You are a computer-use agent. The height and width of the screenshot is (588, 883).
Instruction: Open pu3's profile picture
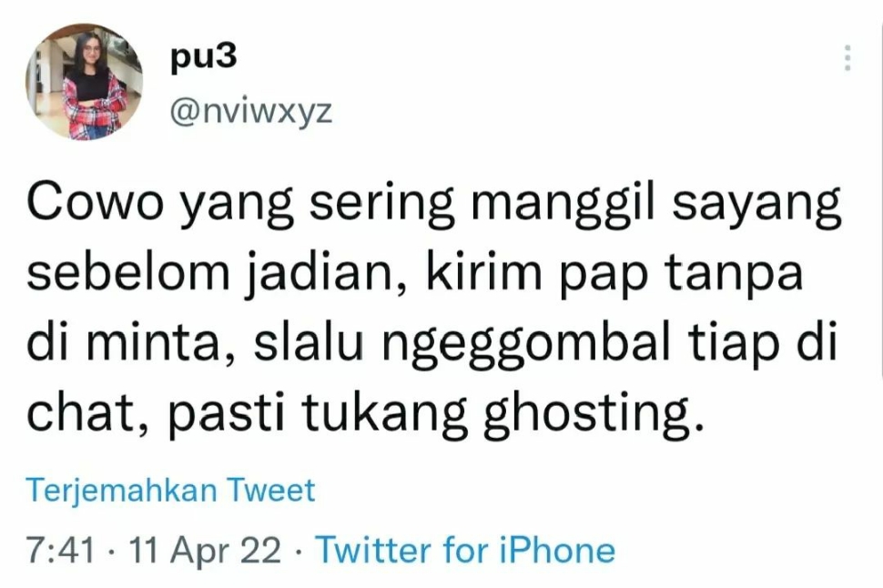tap(84, 82)
